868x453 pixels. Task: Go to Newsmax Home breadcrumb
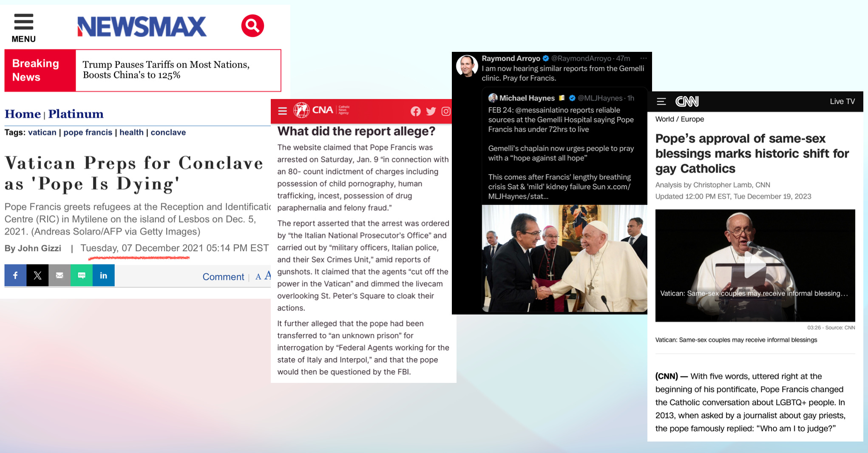click(x=23, y=114)
